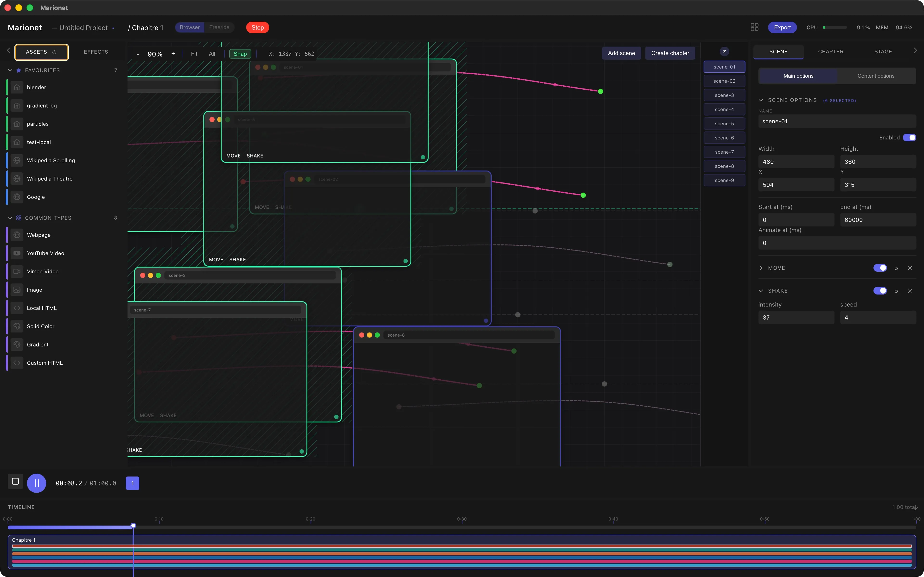Click the Wikipedia Scrolling favourite globe icon
This screenshot has width=924, height=577.
(x=17, y=160)
